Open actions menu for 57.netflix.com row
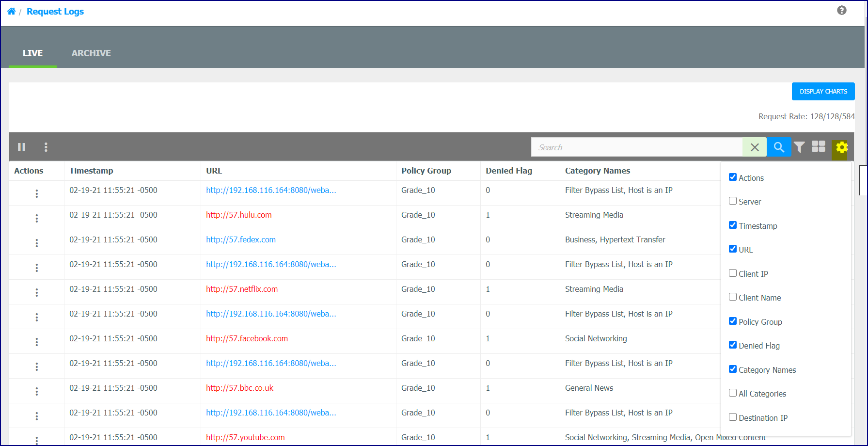The image size is (868, 446). (36, 292)
